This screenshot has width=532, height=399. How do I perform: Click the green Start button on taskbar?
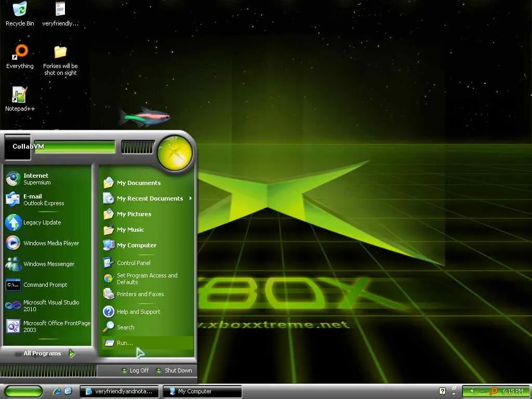pyautogui.click(x=24, y=391)
